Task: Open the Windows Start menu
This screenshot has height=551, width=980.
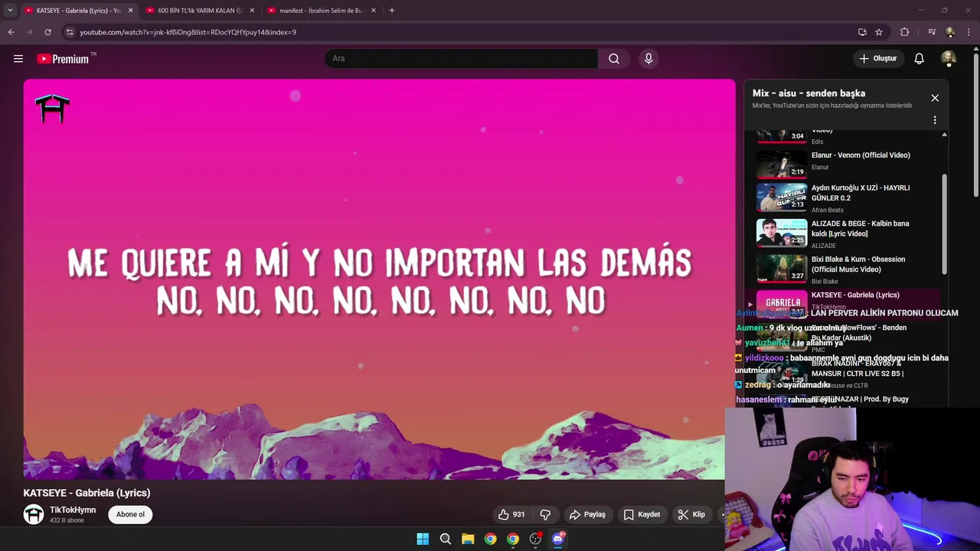Action: pyautogui.click(x=423, y=539)
